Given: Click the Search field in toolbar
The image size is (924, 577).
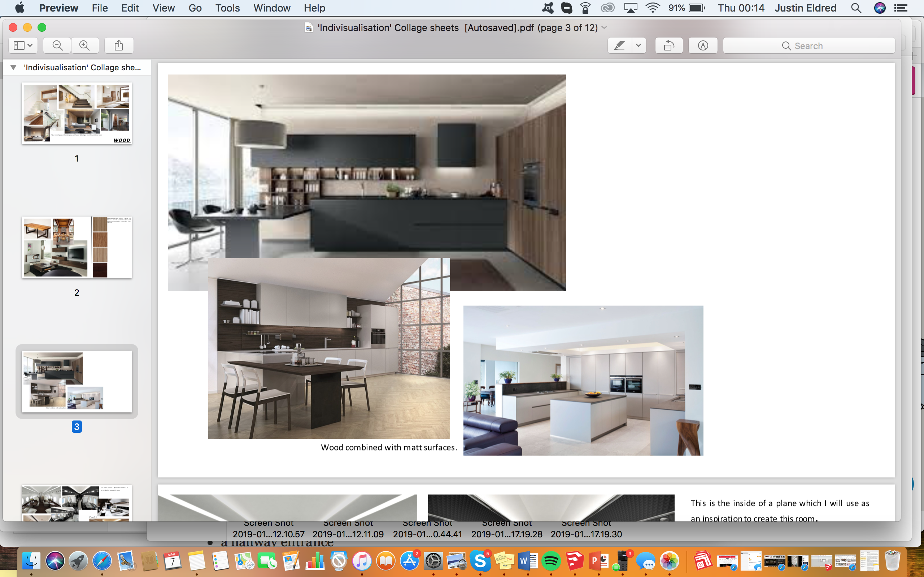Looking at the screenshot, I should (809, 45).
